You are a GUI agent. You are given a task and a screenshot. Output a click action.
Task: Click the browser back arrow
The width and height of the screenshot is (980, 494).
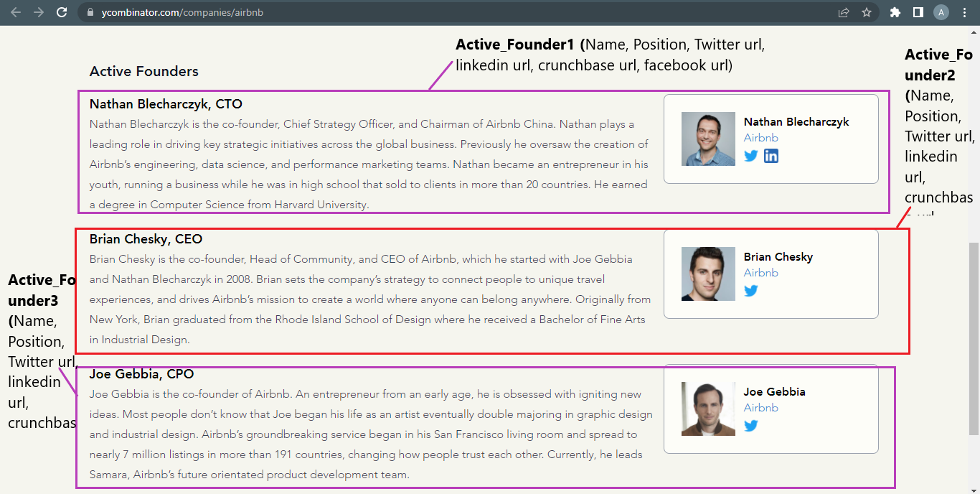tap(15, 12)
